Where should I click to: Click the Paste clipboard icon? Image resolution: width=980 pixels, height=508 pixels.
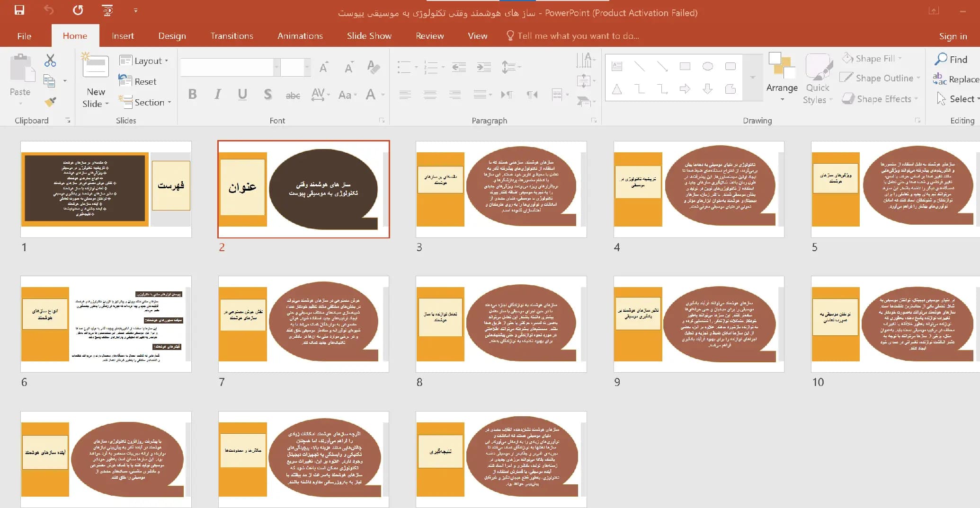click(21, 68)
